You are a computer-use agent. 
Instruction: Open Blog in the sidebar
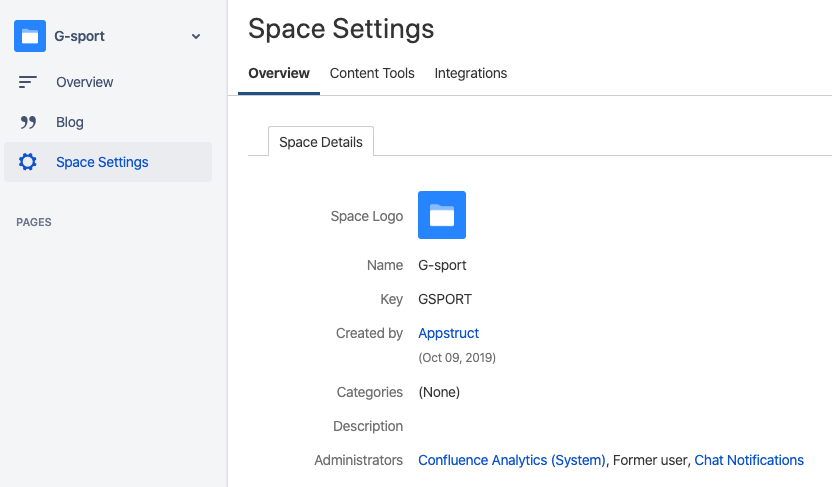click(70, 122)
